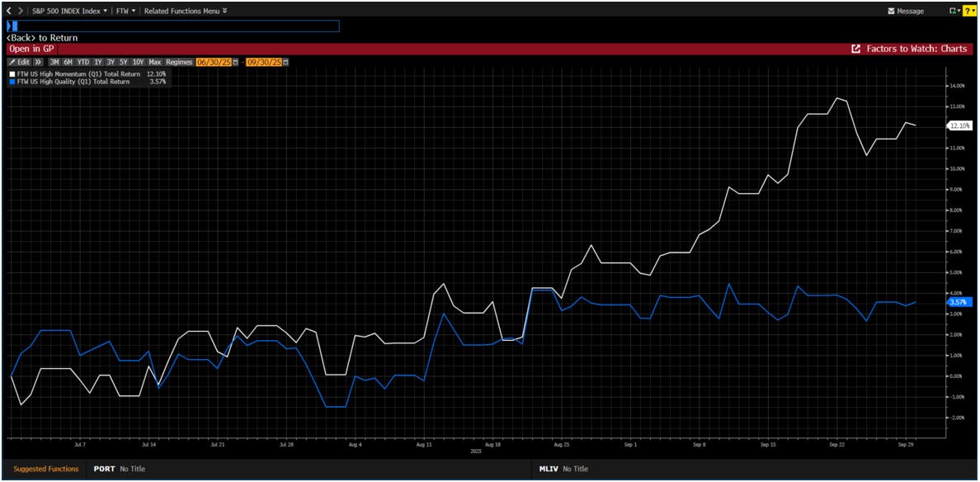Open the S&P 500 INDEX Index dropdown
The width and height of the screenshot is (980, 482).
coord(70,11)
